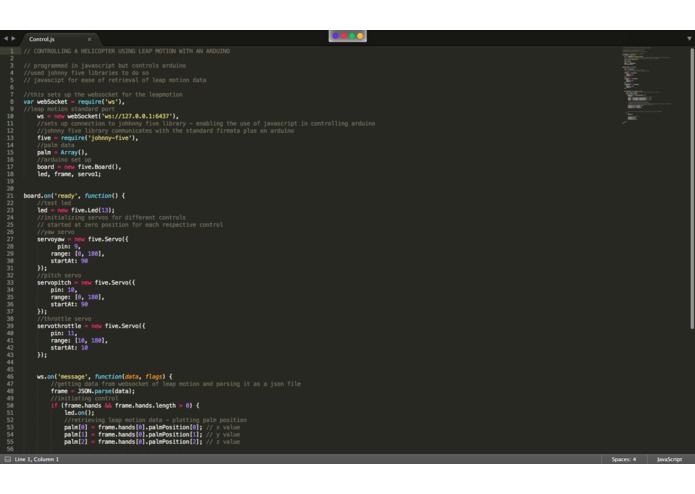Click line number 46 in gutter

pyautogui.click(x=10, y=377)
